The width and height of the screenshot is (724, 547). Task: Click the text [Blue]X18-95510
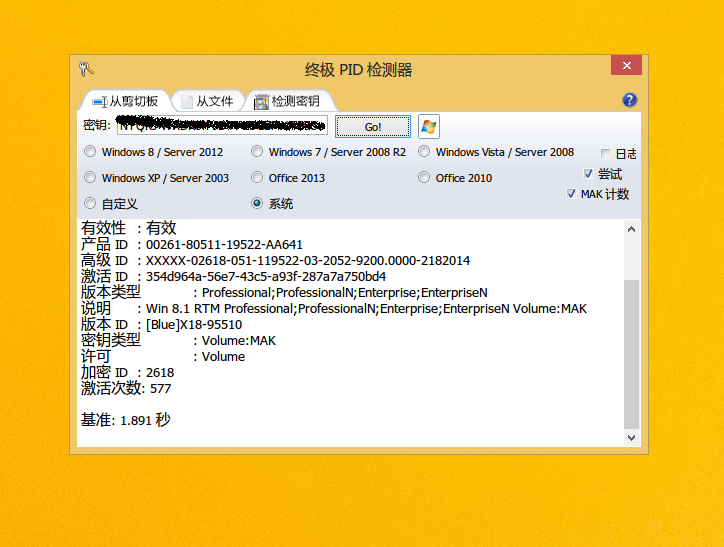coord(194,325)
